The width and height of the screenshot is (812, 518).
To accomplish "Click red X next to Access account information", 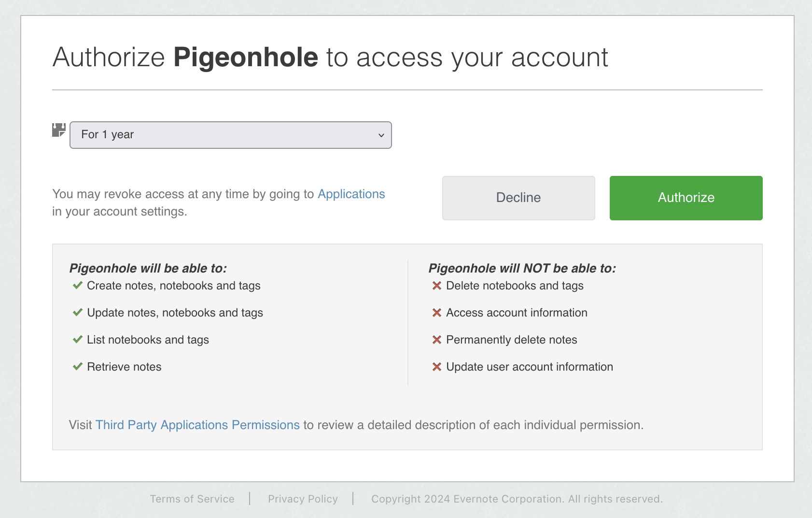I will [x=437, y=313].
